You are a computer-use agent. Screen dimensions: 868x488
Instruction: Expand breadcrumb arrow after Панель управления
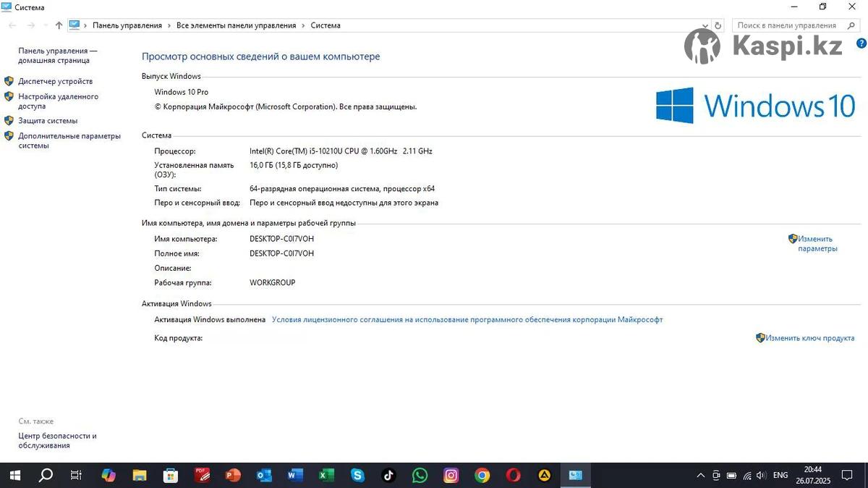point(169,25)
